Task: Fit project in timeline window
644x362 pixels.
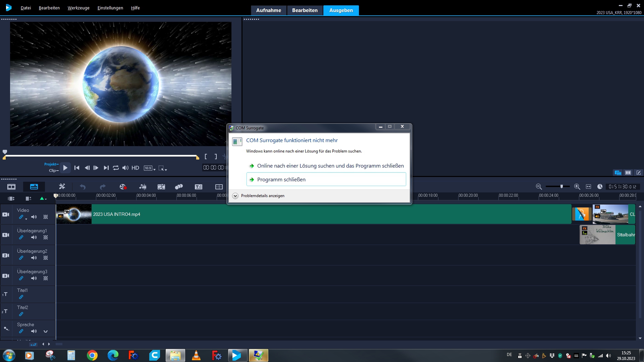Action: coord(588,187)
